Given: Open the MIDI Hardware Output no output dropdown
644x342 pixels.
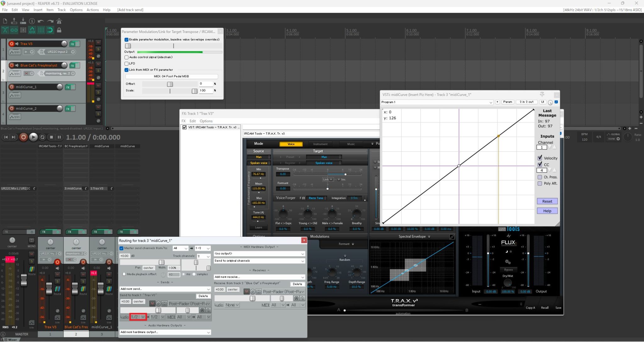Looking at the screenshot, I should [259, 253].
